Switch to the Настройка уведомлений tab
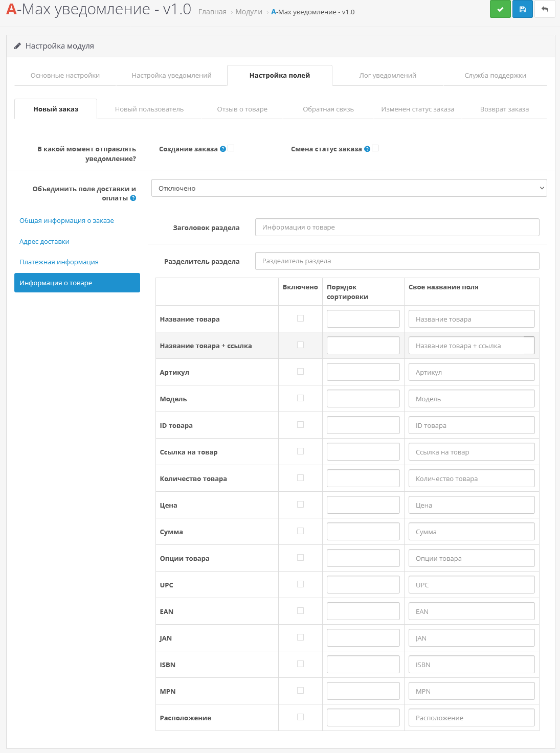This screenshot has width=560, height=753. [x=171, y=76]
